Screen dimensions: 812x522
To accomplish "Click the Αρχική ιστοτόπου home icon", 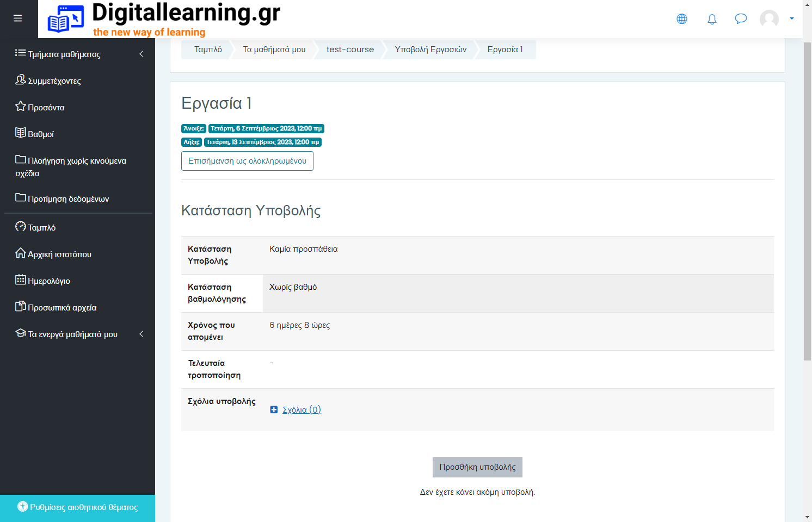I will 21,253.
